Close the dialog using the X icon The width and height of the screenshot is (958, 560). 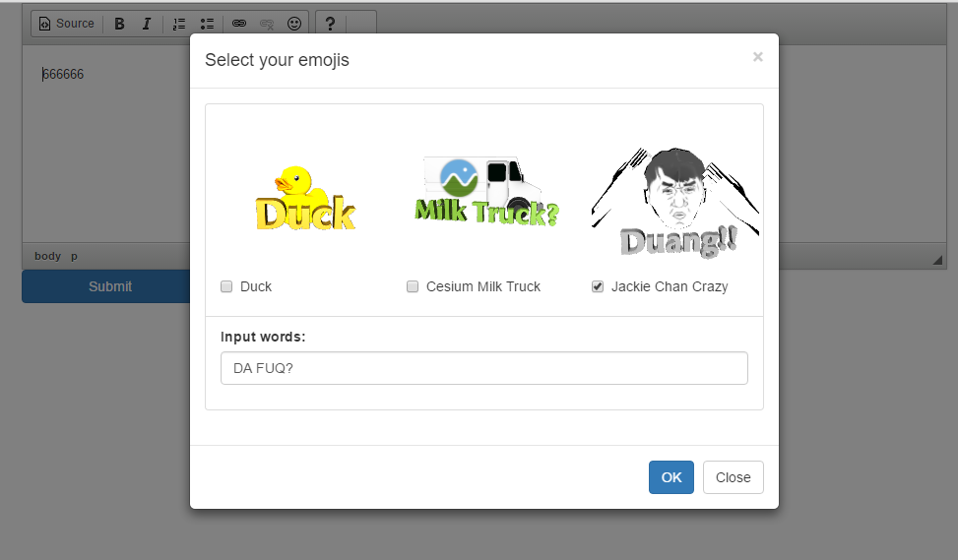757,57
